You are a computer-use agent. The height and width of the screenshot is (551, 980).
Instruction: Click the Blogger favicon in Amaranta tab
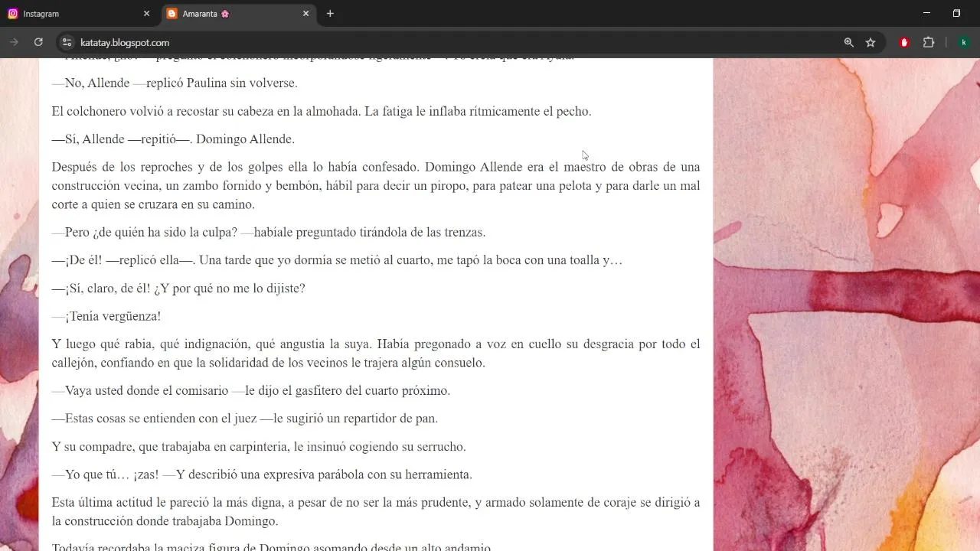coord(171,14)
